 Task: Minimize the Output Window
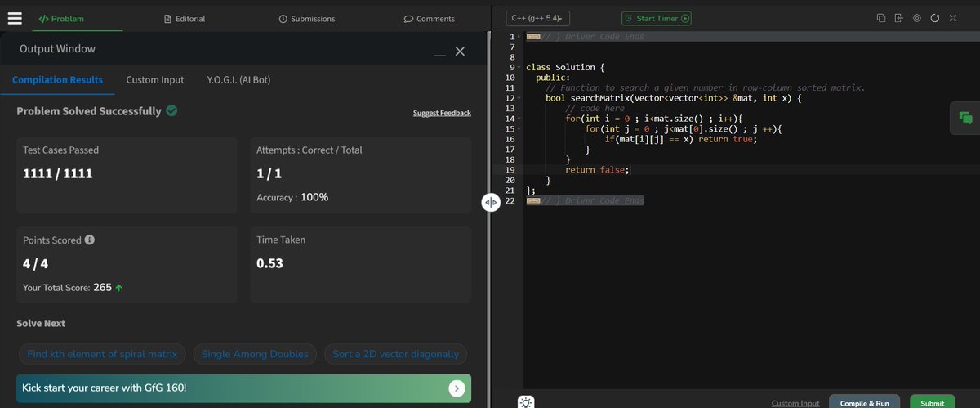[x=440, y=53]
